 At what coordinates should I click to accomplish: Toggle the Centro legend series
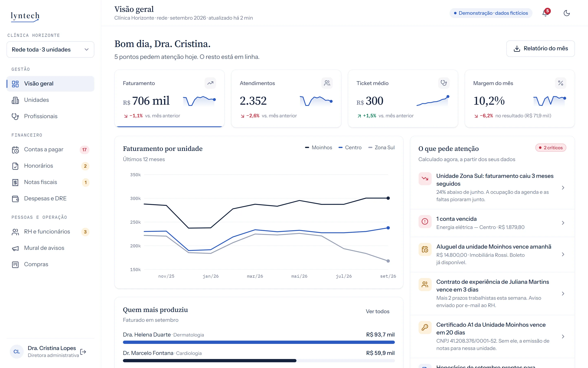click(x=350, y=147)
